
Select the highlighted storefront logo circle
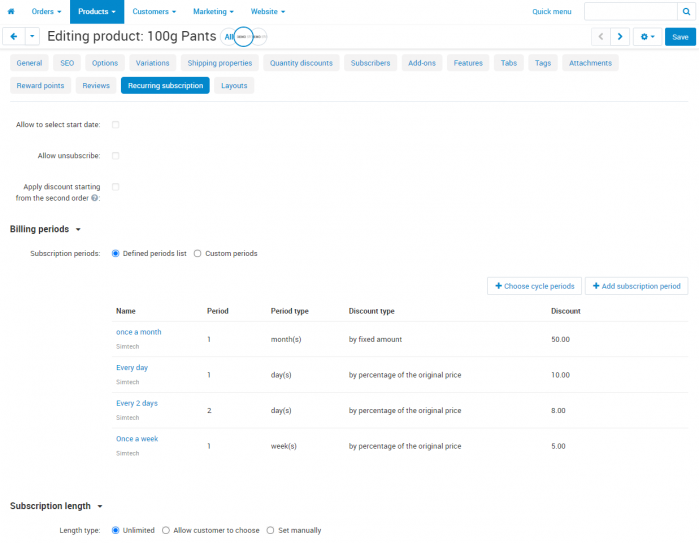click(x=243, y=37)
